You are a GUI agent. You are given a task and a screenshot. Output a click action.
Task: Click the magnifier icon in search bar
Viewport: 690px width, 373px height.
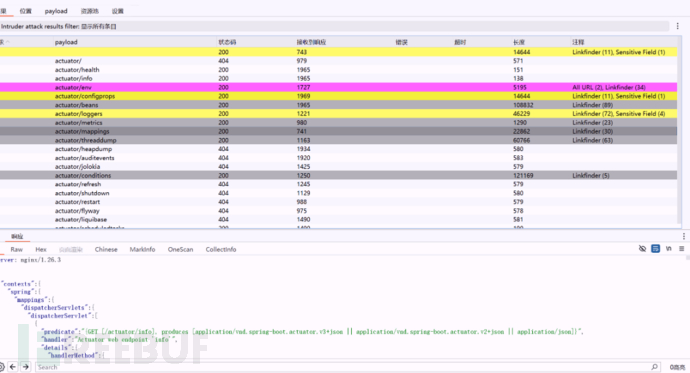click(x=654, y=367)
